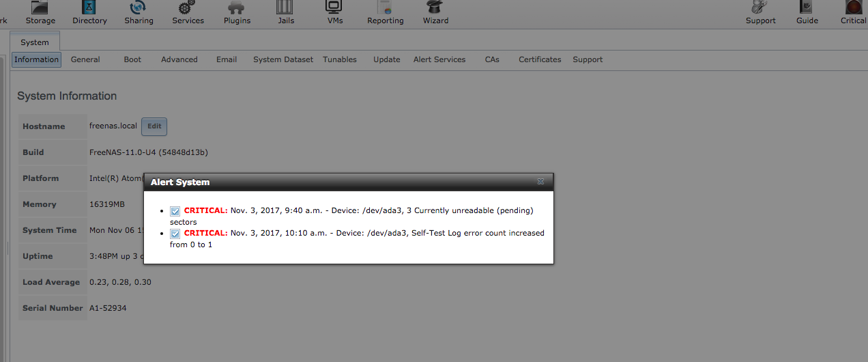Switch to the Email tab
The image size is (868, 362).
point(227,59)
